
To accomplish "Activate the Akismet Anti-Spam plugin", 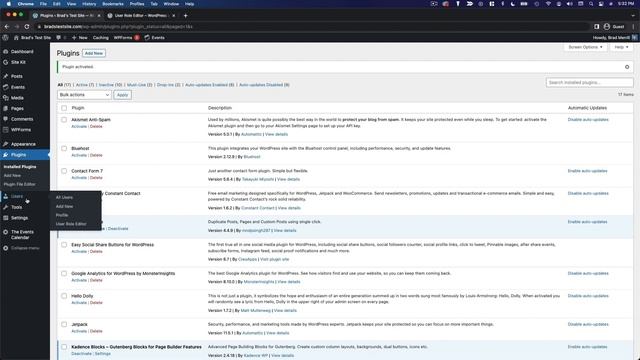I will point(79,127).
